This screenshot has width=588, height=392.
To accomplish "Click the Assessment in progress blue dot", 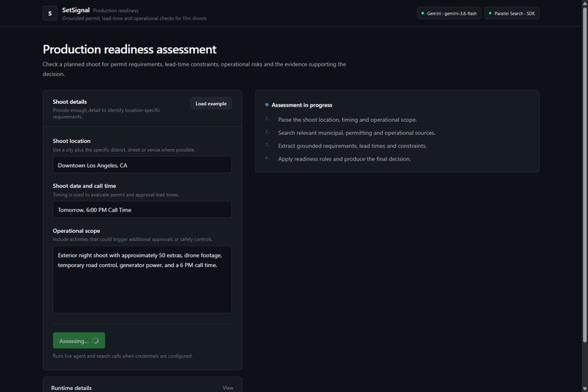I will tap(266, 105).
